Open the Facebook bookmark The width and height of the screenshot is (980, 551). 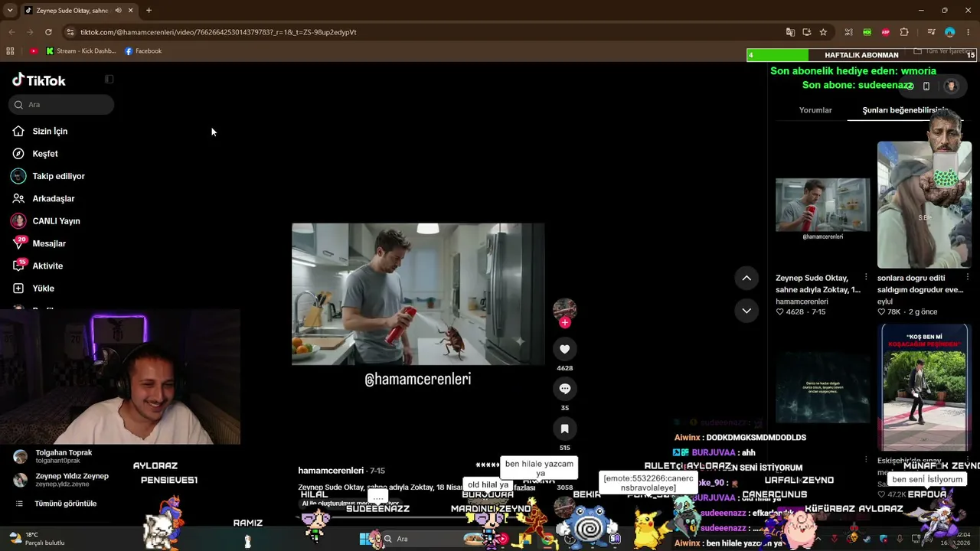[x=143, y=51]
